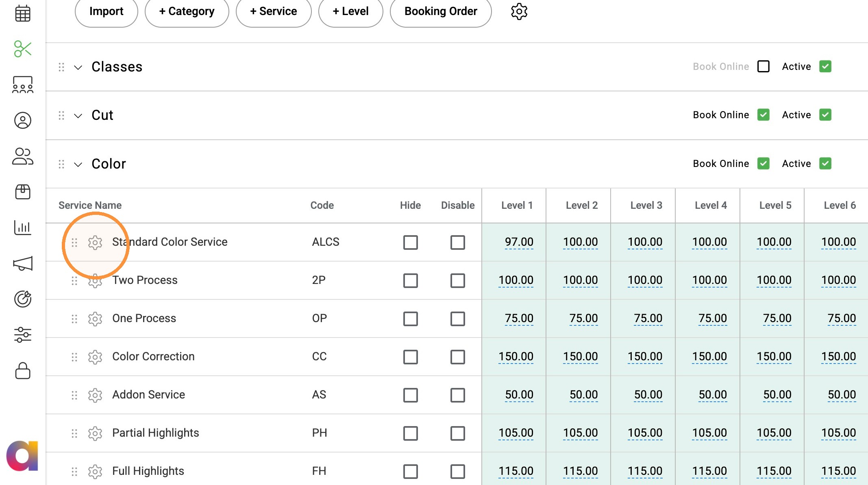
Task: Click the Import button
Action: 106,12
